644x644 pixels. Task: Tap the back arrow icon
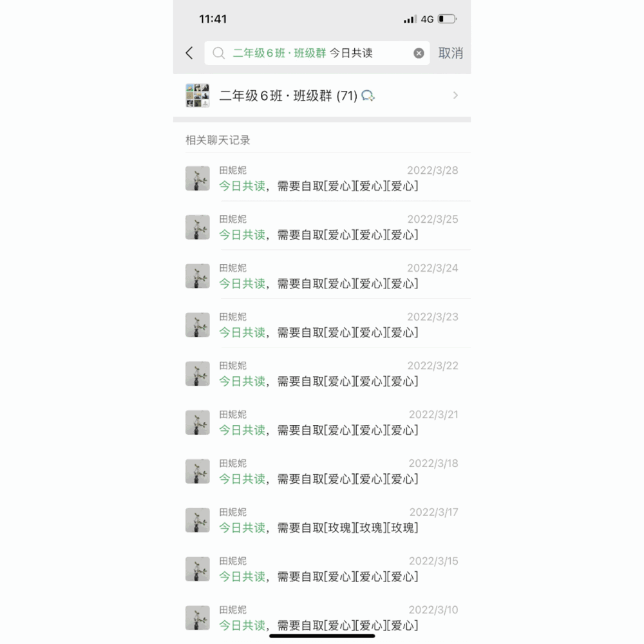[x=189, y=53]
